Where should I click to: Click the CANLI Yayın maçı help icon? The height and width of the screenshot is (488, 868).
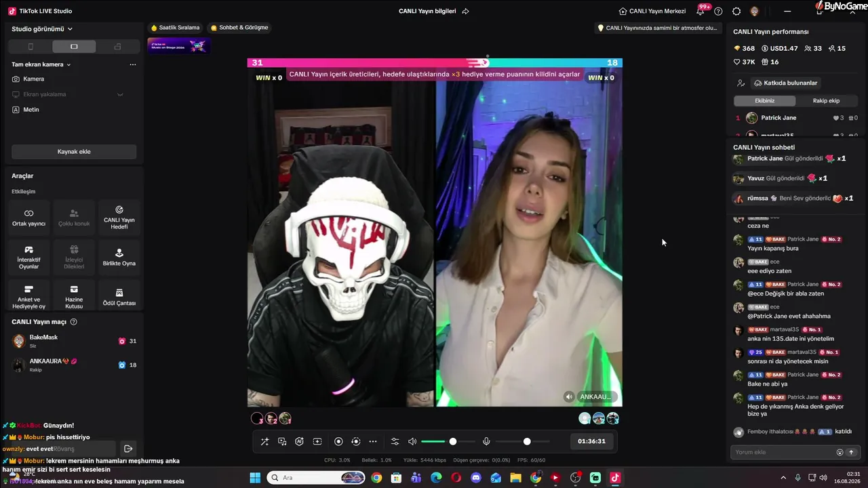coord(74,322)
